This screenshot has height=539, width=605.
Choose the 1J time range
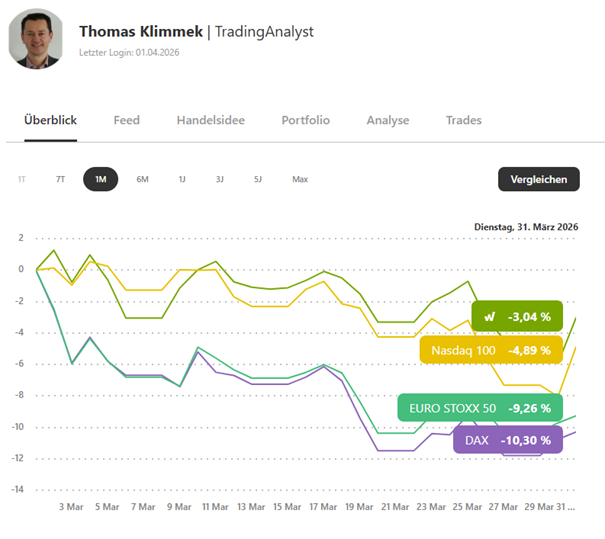[182, 179]
